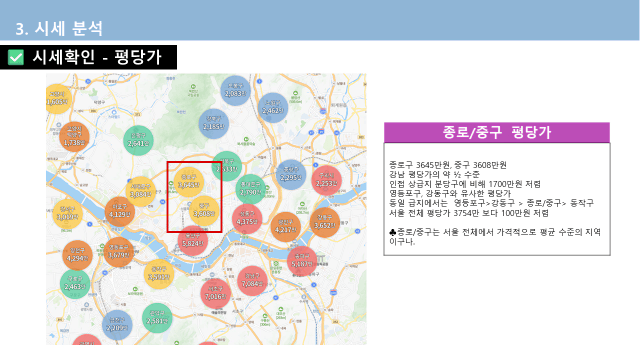
Task: Click the purple 종로/중구 평당가 header
Action: 497,133
